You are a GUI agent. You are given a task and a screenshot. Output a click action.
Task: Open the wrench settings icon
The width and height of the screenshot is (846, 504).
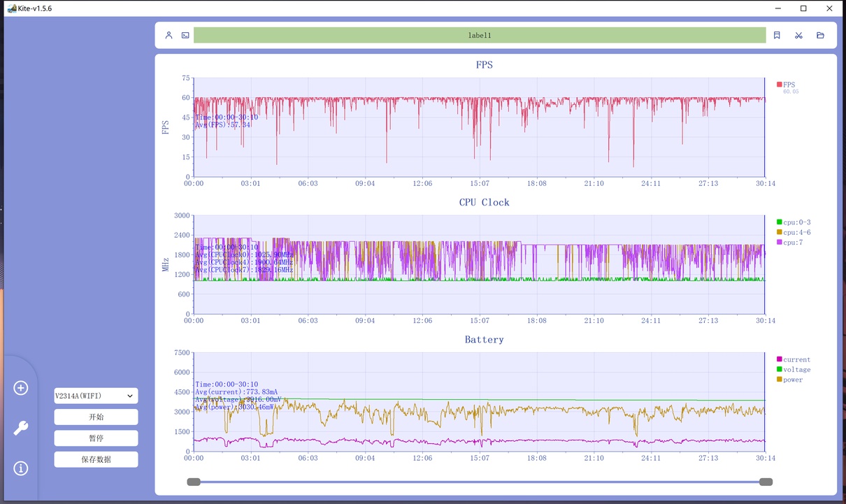(x=21, y=428)
